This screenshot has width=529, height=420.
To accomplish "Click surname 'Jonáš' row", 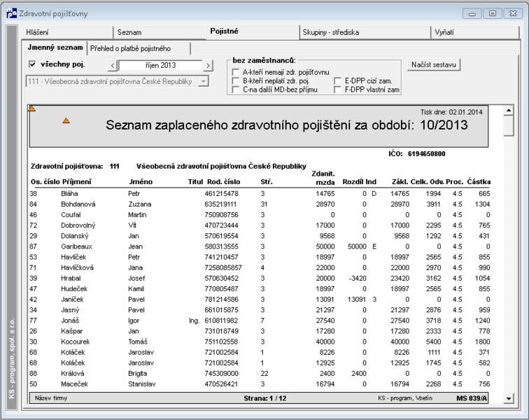I will tap(70, 321).
